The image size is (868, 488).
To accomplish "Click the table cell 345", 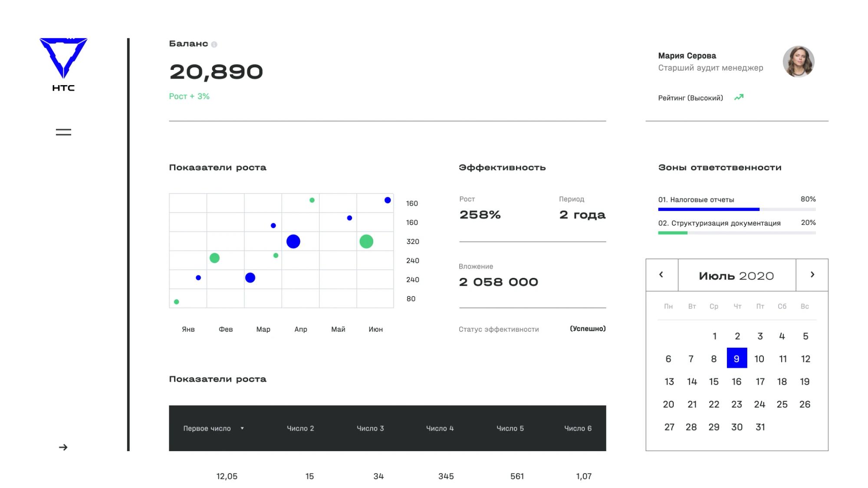I will coord(446,476).
